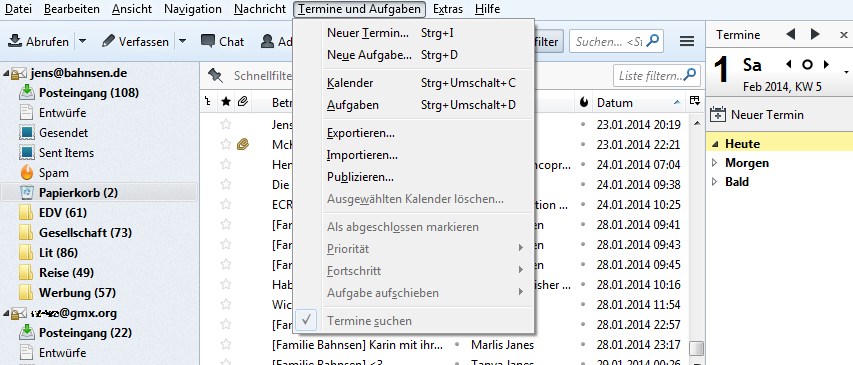Toggle star on message dated 24.01.2014 07:04

[226, 164]
